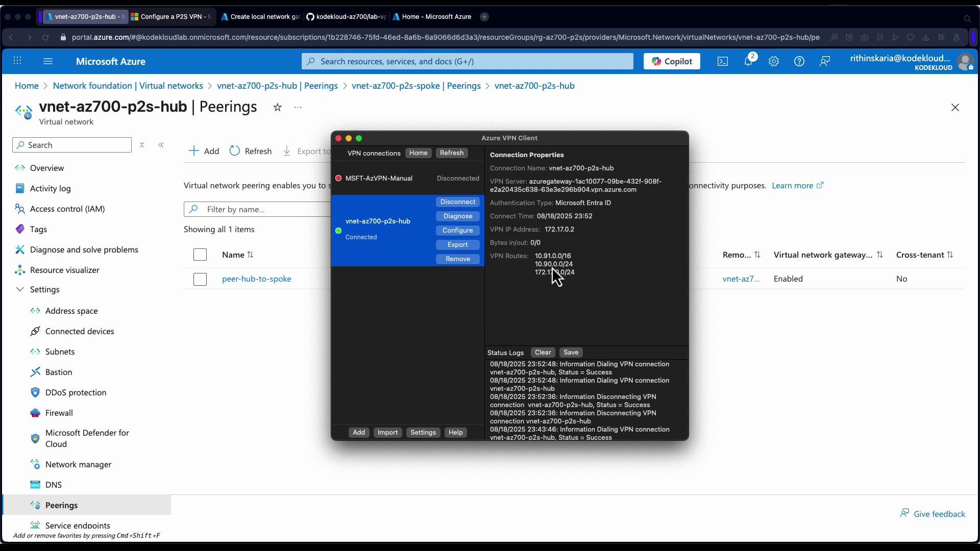
Task: Open Microsoft Defender for Cloud
Action: click(87, 438)
